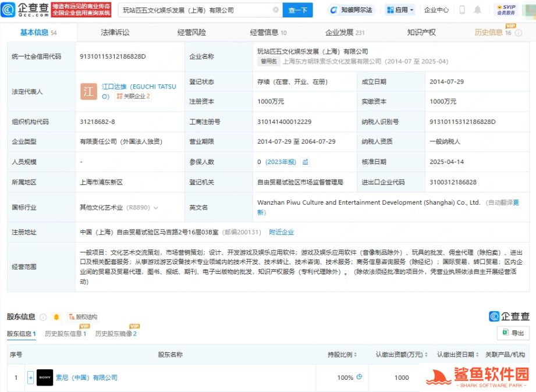
Task: Clear the search box with the X icon
Action: 275,10
